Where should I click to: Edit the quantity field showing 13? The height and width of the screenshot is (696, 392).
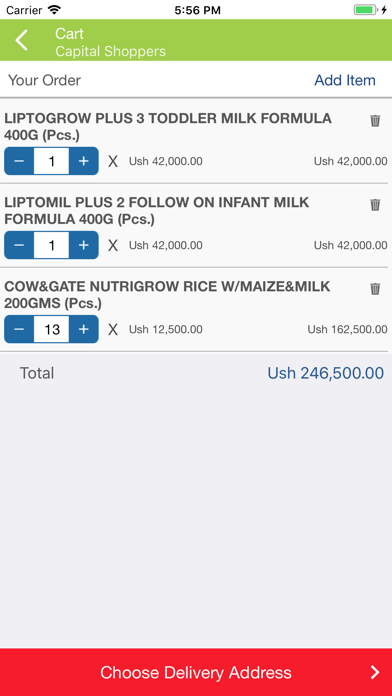tap(51, 329)
